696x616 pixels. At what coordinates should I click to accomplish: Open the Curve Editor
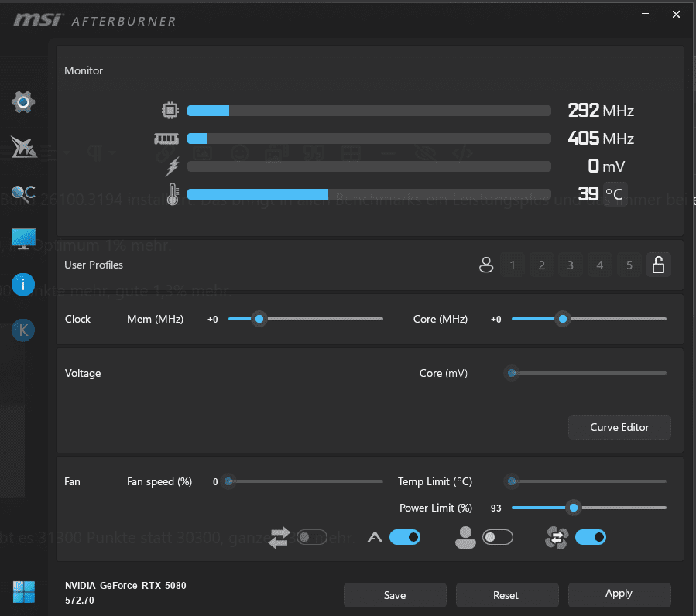click(619, 427)
